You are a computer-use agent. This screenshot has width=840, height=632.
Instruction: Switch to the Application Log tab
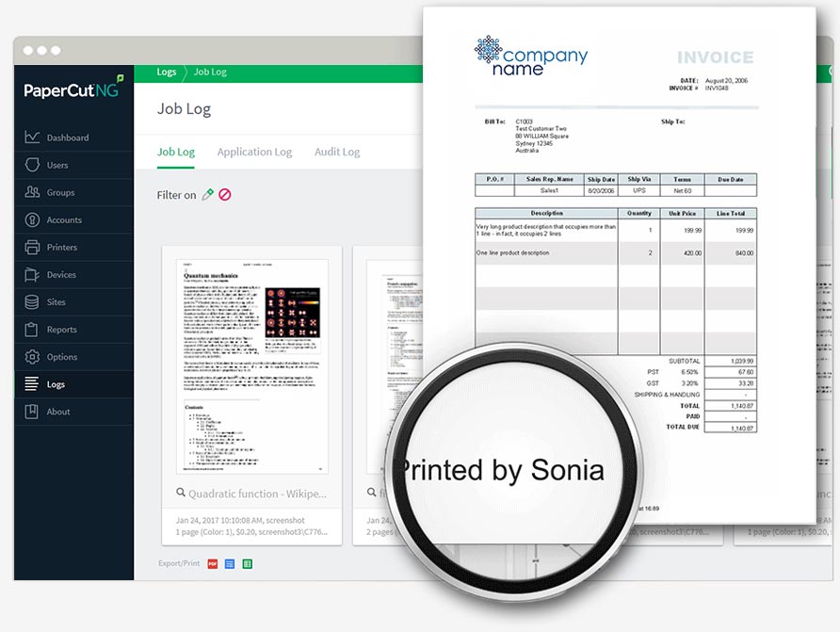tap(254, 152)
